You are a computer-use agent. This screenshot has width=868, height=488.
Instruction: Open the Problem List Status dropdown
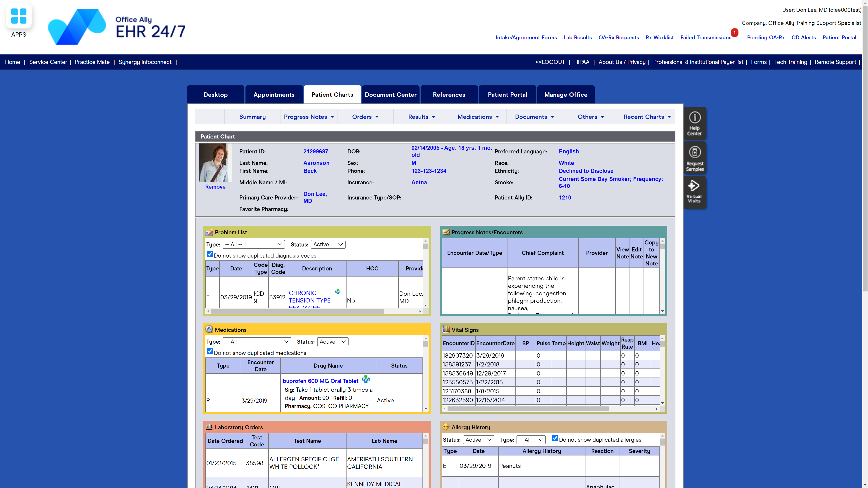328,244
